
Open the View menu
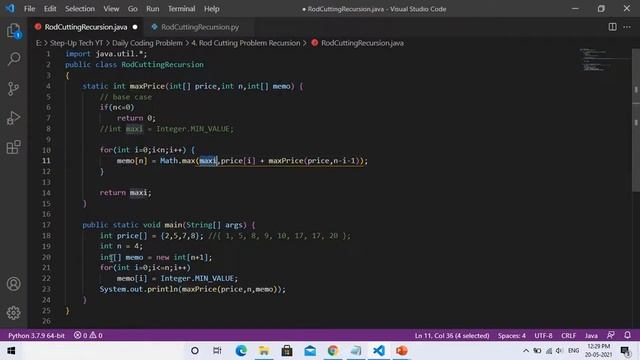click(x=111, y=9)
